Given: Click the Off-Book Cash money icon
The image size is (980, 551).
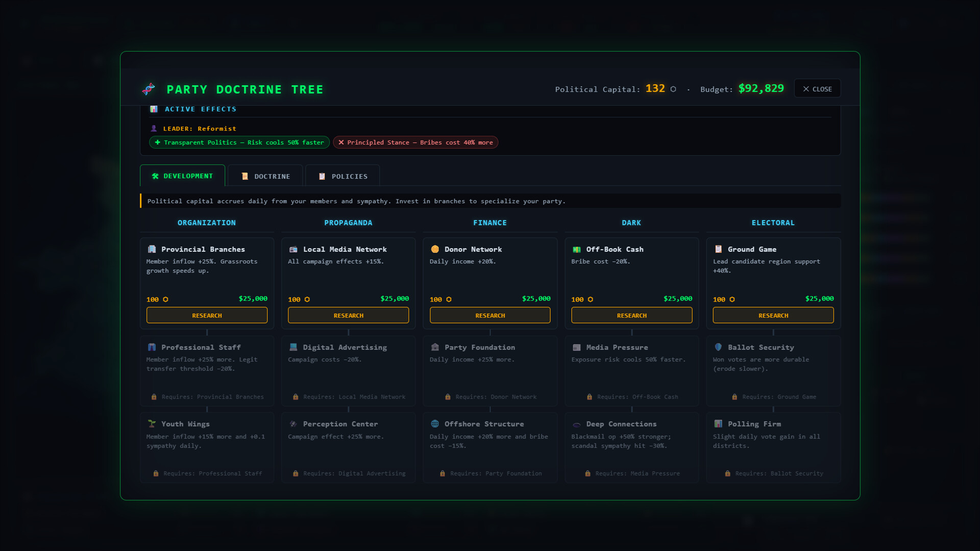Looking at the screenshot, I should tap(577, 249).
